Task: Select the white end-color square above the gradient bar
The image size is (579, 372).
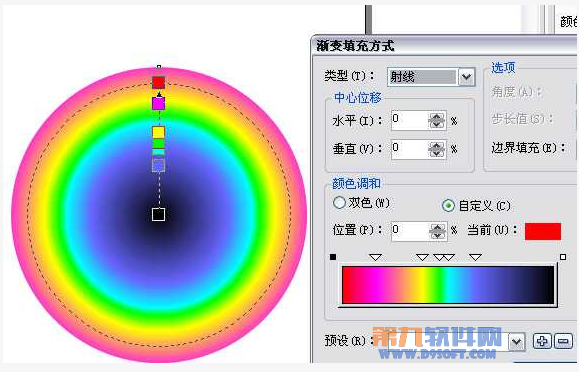Action: point(563,257)
